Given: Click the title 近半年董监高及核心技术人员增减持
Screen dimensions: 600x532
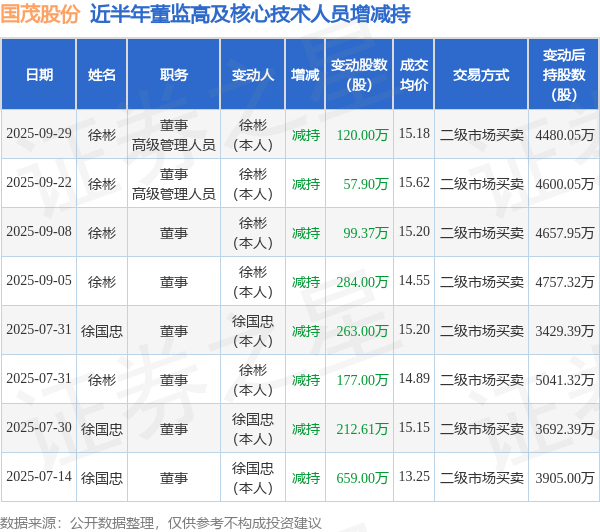Looking at the screenshot, I should tap(250, 15).
